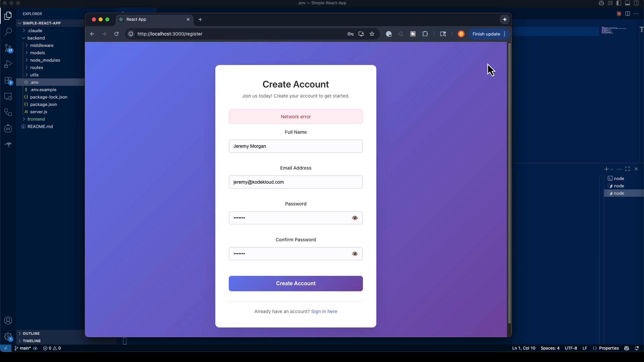Open Source Control view with 17 badge

click(x=8, y=48)
